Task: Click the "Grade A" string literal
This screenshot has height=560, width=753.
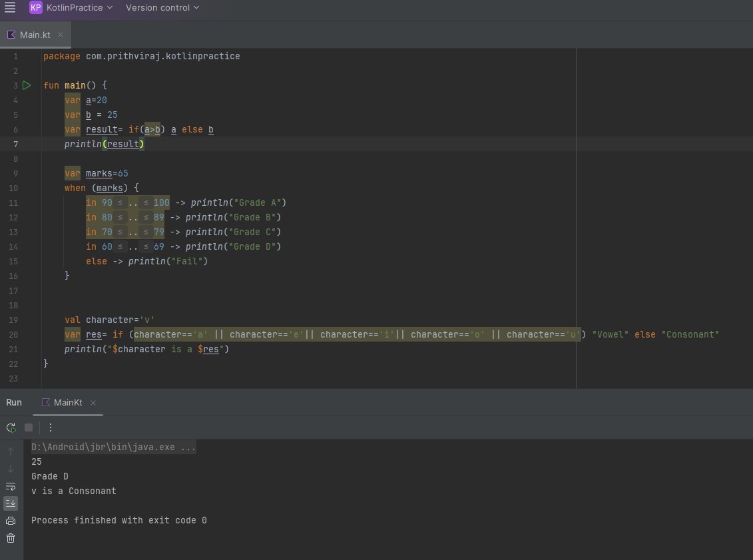Action: tap(258, 202)
